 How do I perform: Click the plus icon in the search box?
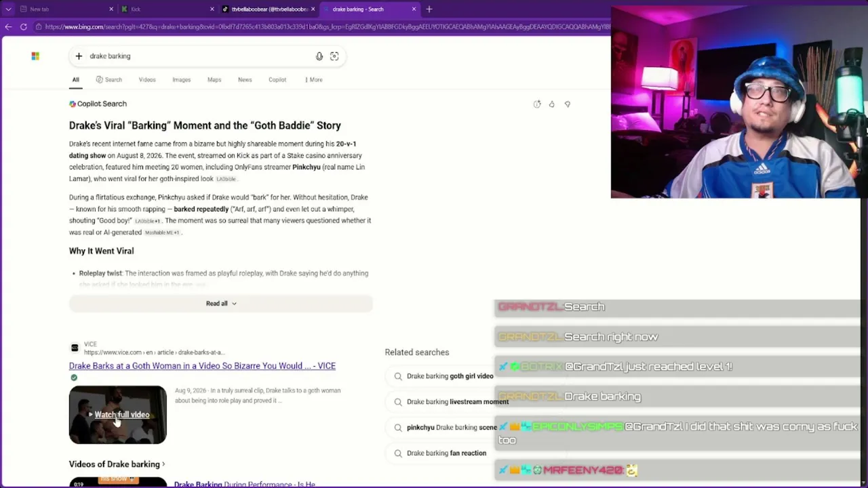[x=79, y=56]
